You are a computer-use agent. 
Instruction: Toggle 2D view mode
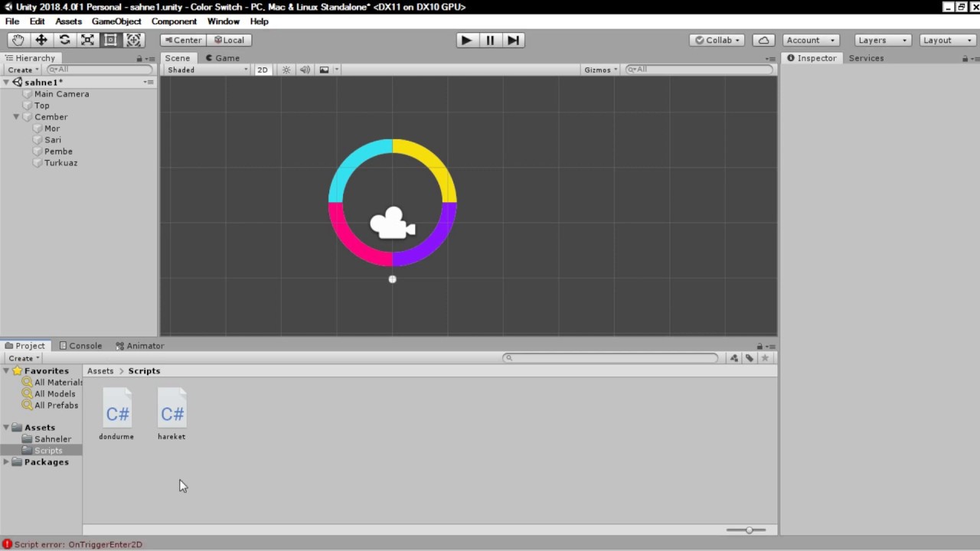(x=263, y=70)
